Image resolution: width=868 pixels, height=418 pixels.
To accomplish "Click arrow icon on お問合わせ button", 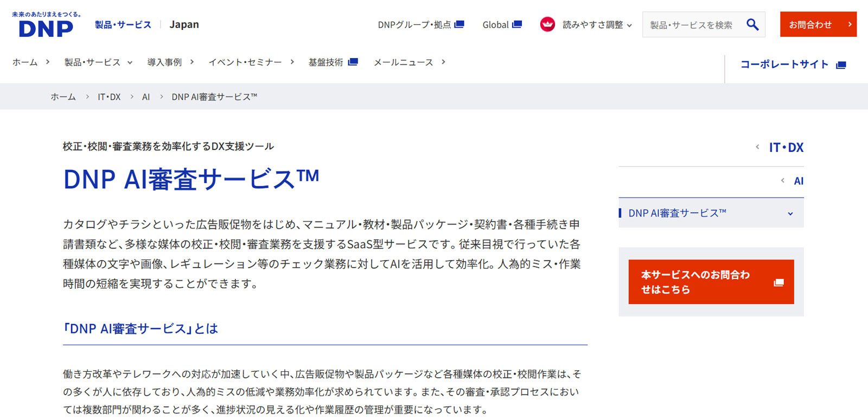I will point(850,24).
